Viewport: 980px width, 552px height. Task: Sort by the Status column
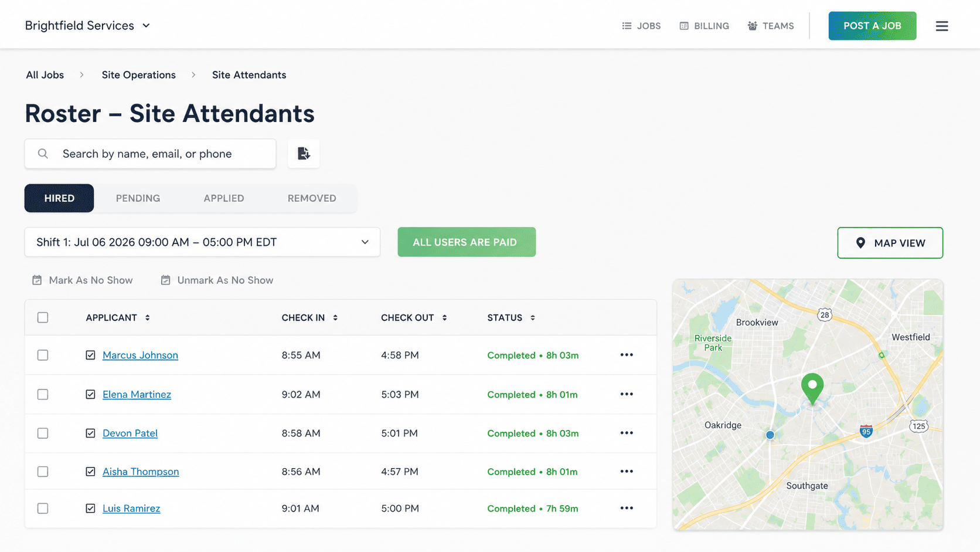pyautogui.click(x=511, y=317)
